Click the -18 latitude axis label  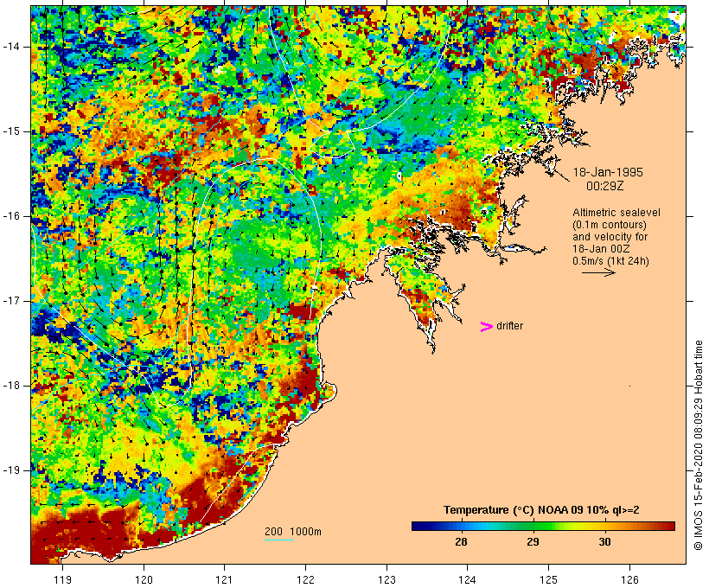coord(11,386)
